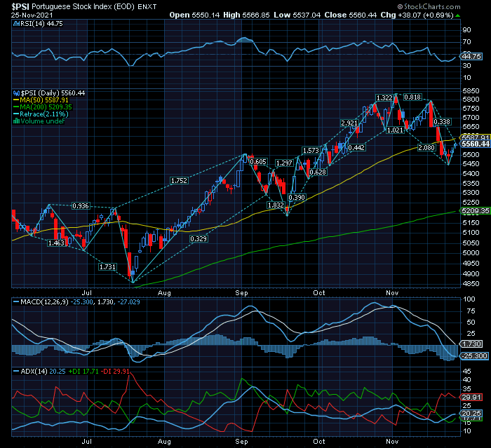Click the 5209.35 MA(200) tag on right axis

[x=475, y=211]
